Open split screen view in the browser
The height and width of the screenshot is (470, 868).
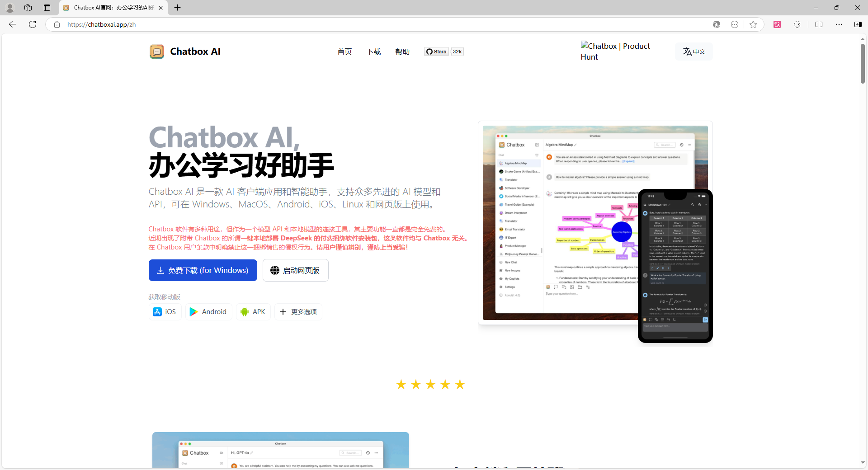point(819,24)
